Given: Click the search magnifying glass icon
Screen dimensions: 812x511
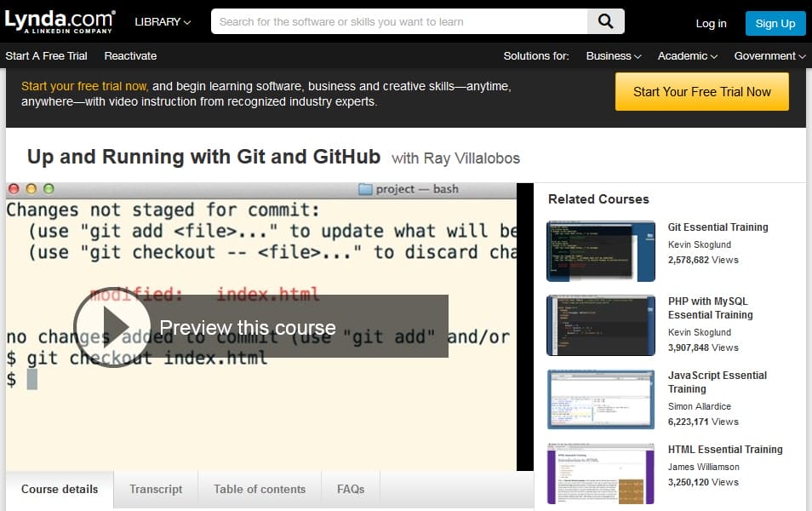Looking at the screenshot, I should [x=605, y=21].
